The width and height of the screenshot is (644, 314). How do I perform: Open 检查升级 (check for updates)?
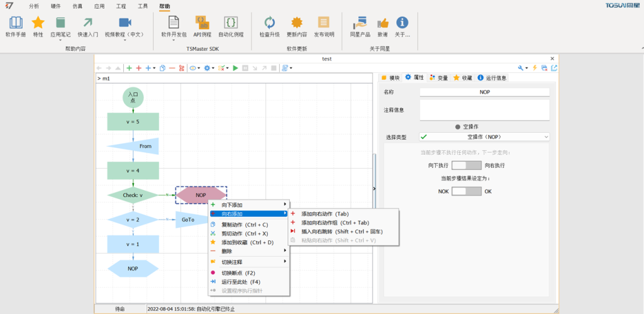(x=269, y=26)
